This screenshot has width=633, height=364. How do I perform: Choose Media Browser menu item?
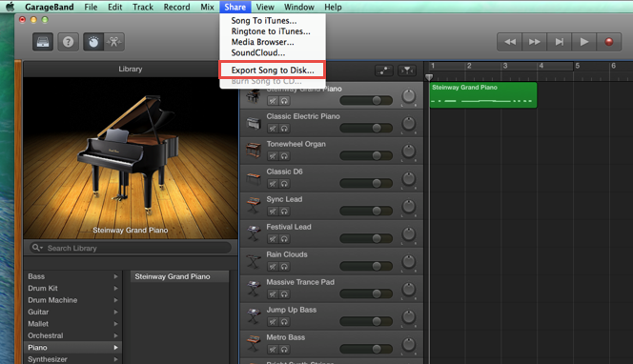(x=273, y=42)
